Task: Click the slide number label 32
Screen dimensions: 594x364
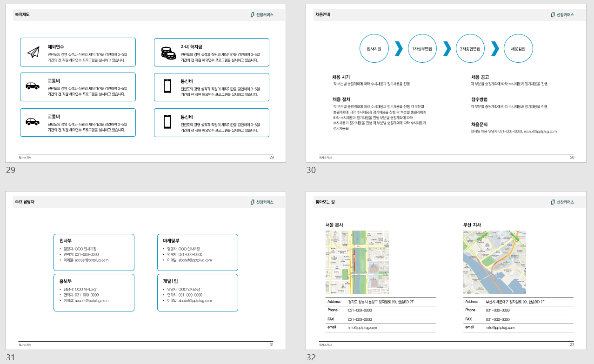Action: coord(311,357)
